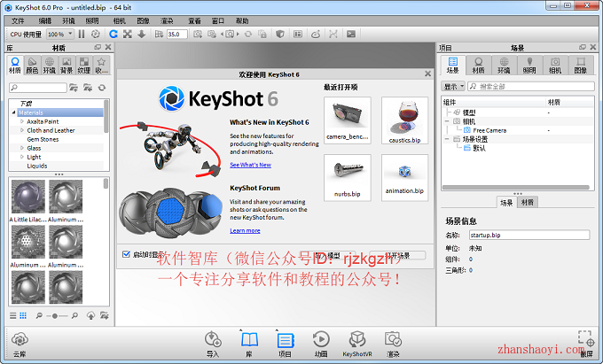Image resolution: width=603 pixels, height=364 pixels.
Task: Click the scripting console toolbar icon
Action: [x=351, y=35]
